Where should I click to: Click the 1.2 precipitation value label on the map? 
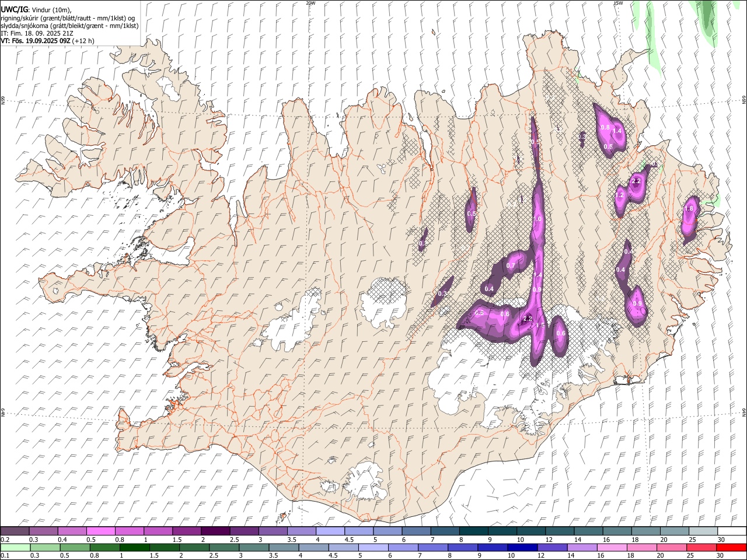pos(620,195)
